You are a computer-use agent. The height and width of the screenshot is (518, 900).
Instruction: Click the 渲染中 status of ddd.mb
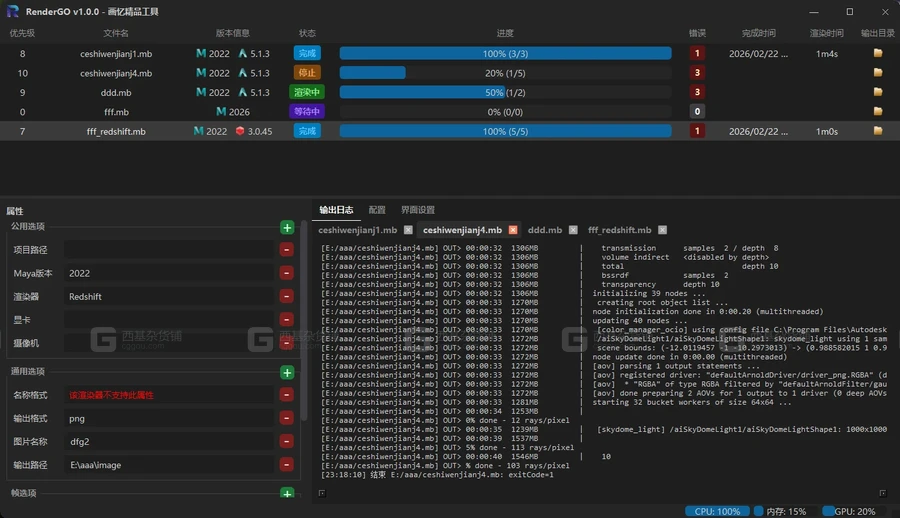[x=307, y=92]
